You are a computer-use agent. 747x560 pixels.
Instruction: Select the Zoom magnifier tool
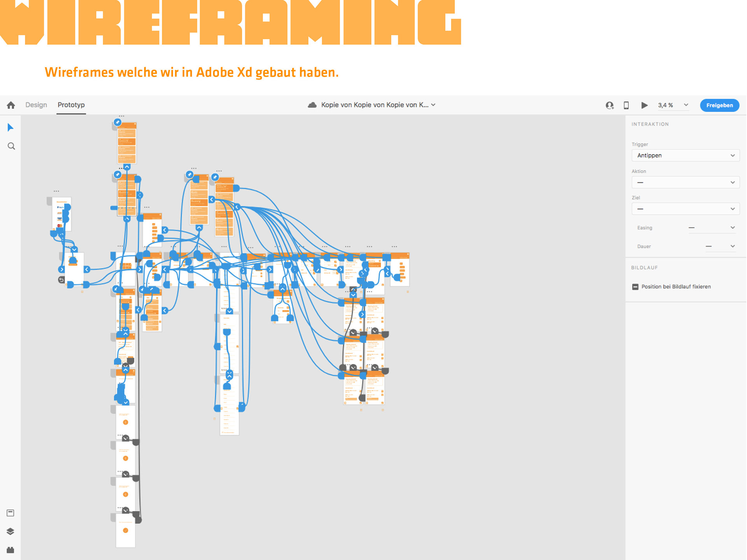[11, 146]
